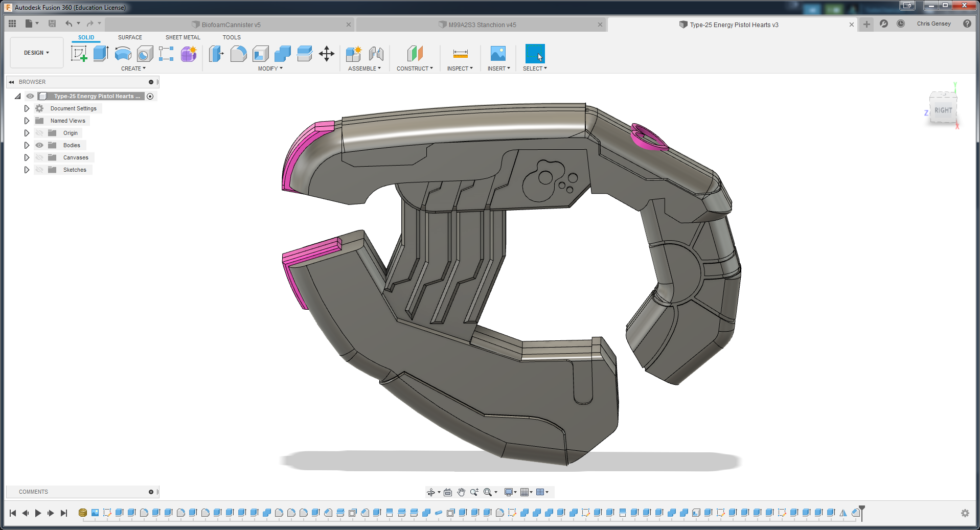Screen dimensions: 980x530
Task: Switch to the SOLID tab
Action: [x=86, y=37]
